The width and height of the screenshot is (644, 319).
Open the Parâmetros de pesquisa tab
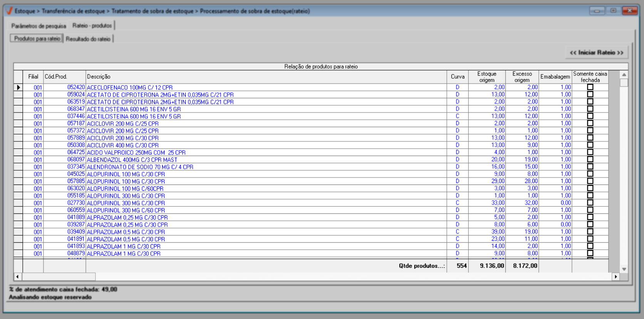click(x=39, y=26)
